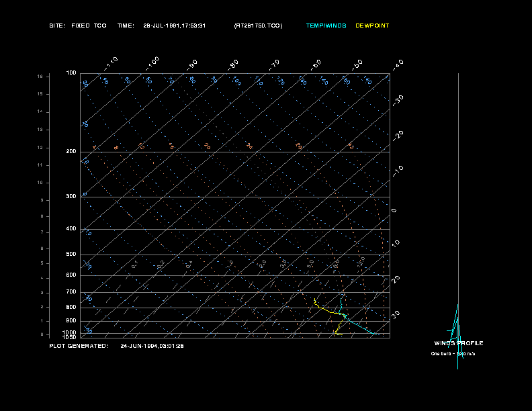The image size is (532, 411).
Task: Click the -110 temperature axis label
Action: click(112, 62)
